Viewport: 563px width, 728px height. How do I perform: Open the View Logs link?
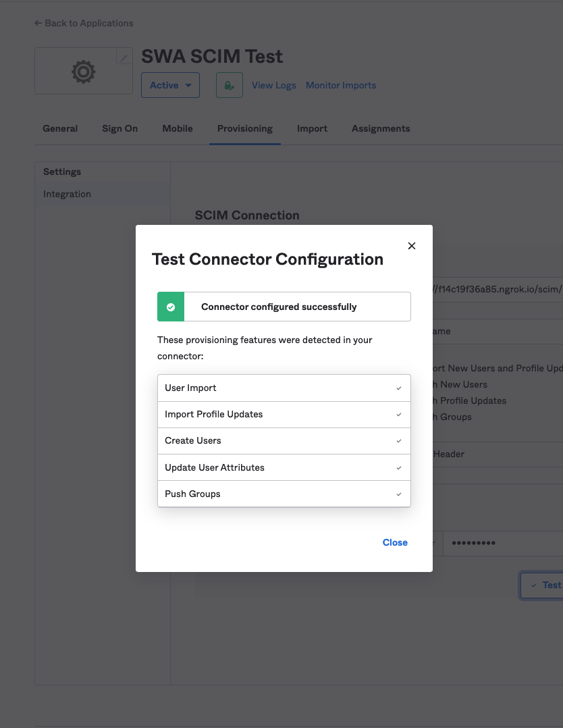[x=274, y=85]
